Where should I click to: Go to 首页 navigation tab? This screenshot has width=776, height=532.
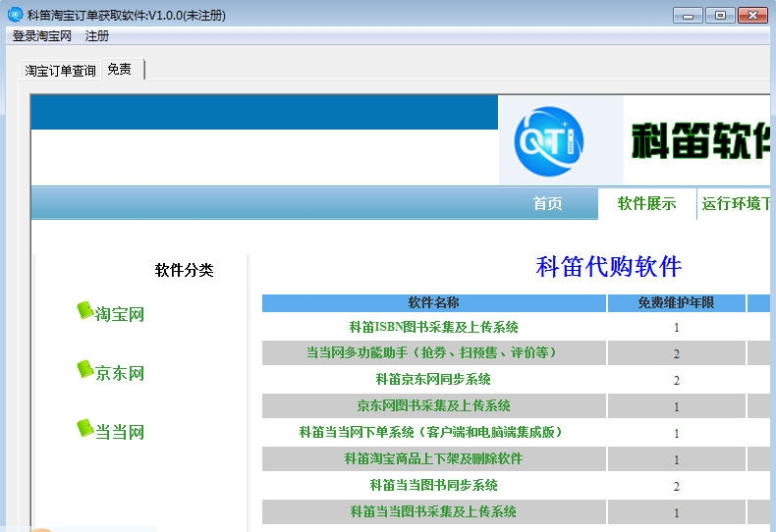(547, 203)
